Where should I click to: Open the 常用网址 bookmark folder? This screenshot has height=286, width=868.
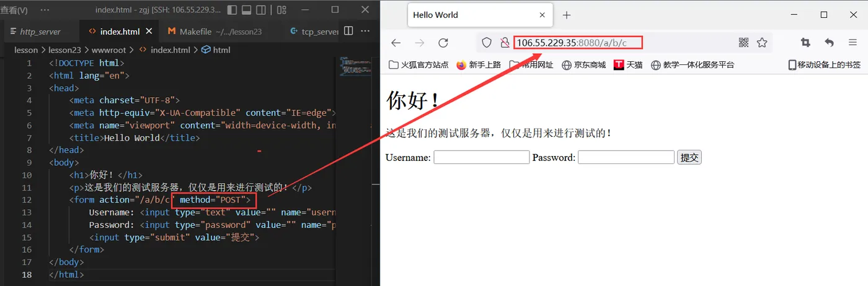(531, 64)
